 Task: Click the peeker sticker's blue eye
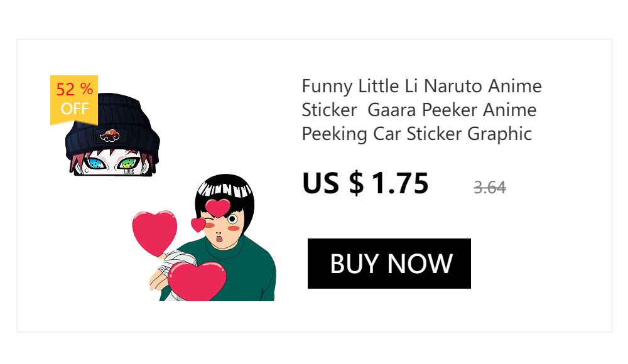click(96, 164)
